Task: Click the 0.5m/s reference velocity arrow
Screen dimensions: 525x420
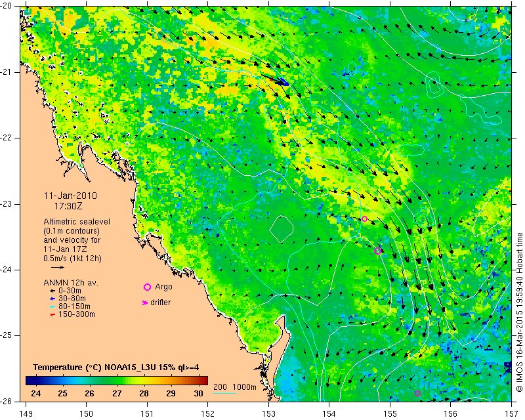Action: click(58, 267)
